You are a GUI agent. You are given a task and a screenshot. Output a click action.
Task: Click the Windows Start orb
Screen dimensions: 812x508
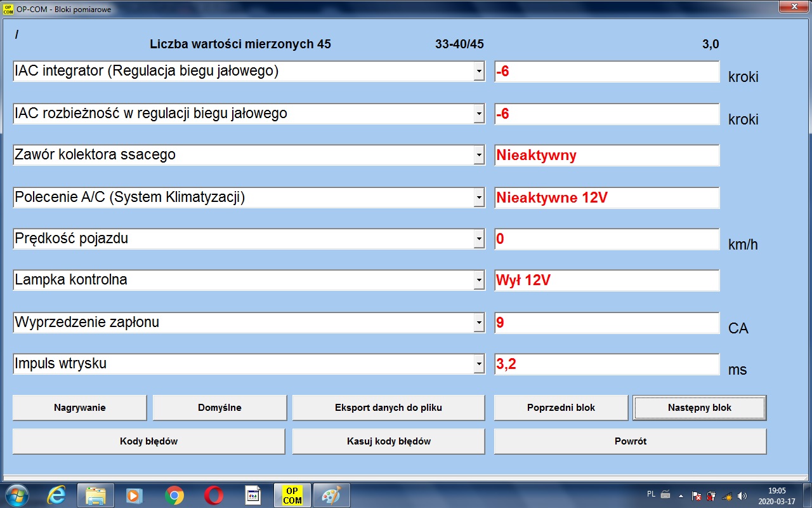click(16, 495)
